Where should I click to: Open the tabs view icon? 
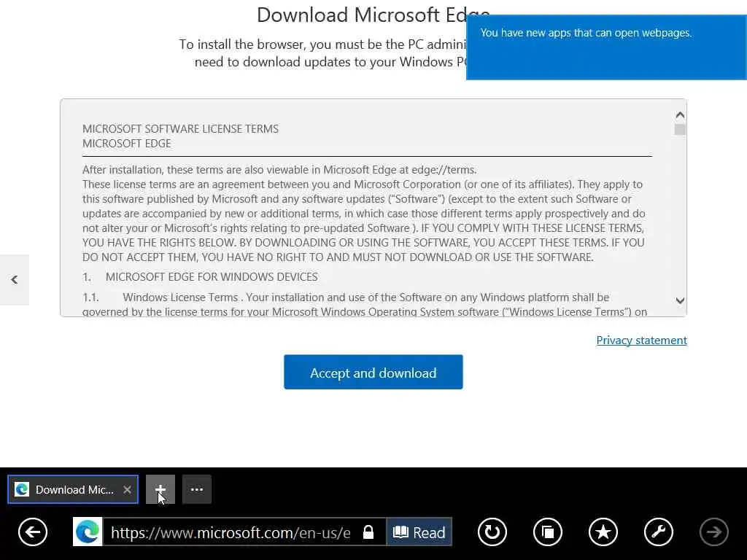pyautogui.click(x=548, y=532)
